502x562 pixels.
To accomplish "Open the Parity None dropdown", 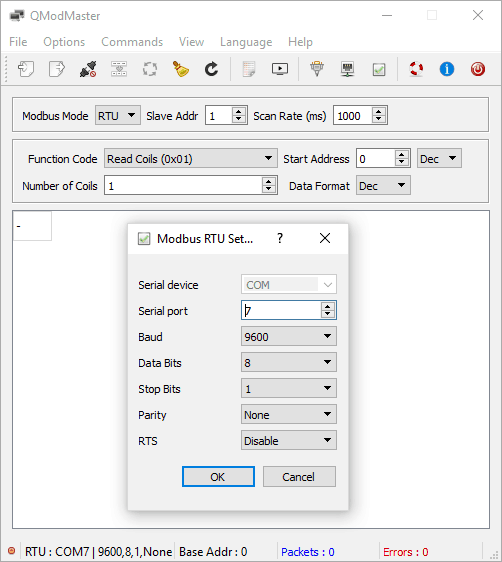I will (289, 415).
